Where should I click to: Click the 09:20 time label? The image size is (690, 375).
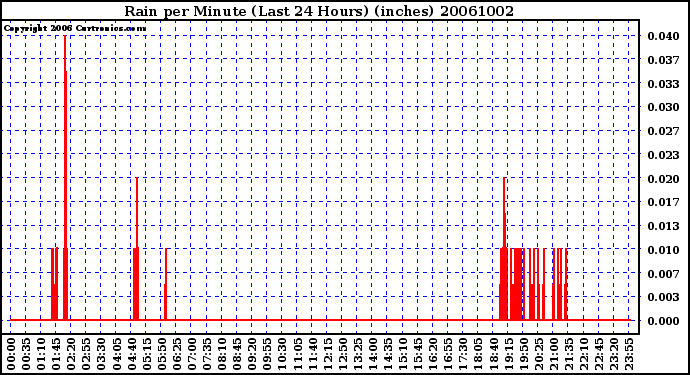click(252, 354)
